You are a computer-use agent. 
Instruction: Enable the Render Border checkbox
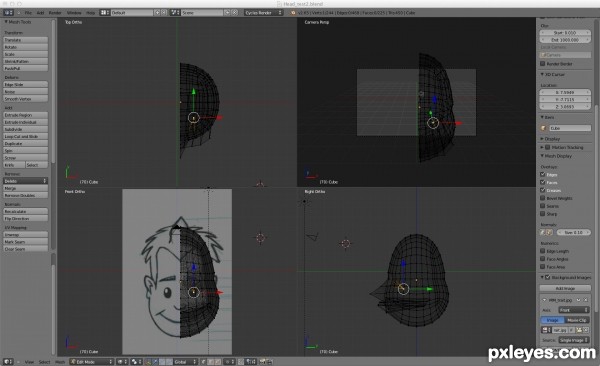543,64
